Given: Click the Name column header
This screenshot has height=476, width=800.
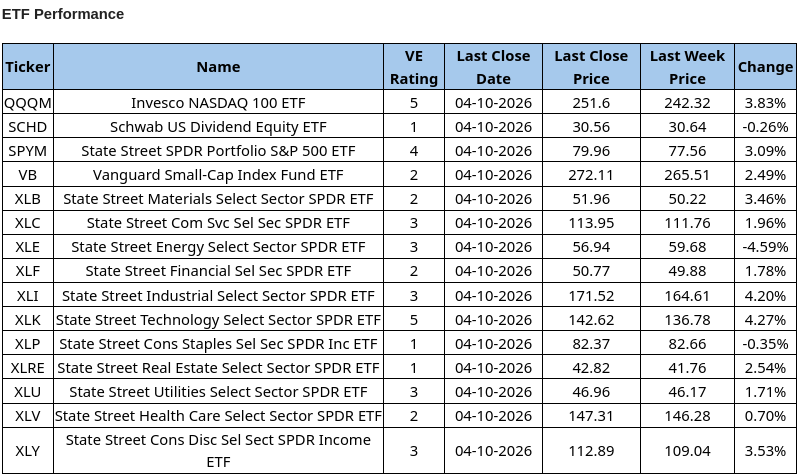Looking at the screenshot, I should [218, 67].
